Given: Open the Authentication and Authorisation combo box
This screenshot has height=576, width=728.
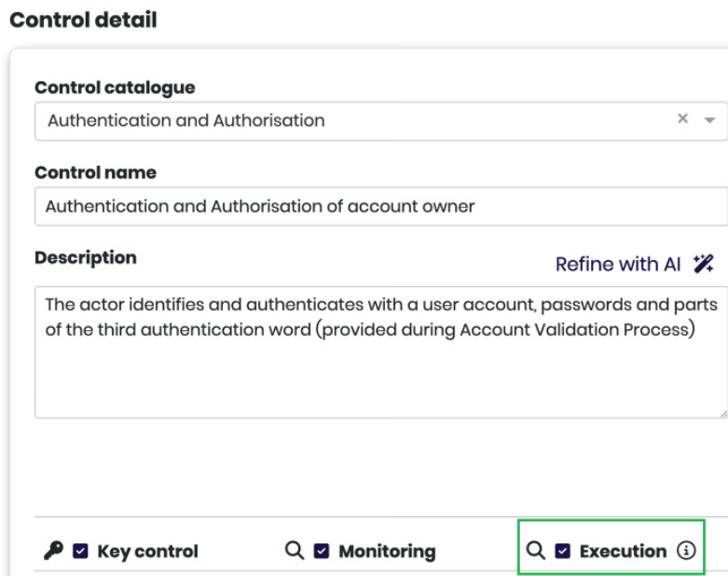Looking at the screenshot, I should tap(381, 120).
